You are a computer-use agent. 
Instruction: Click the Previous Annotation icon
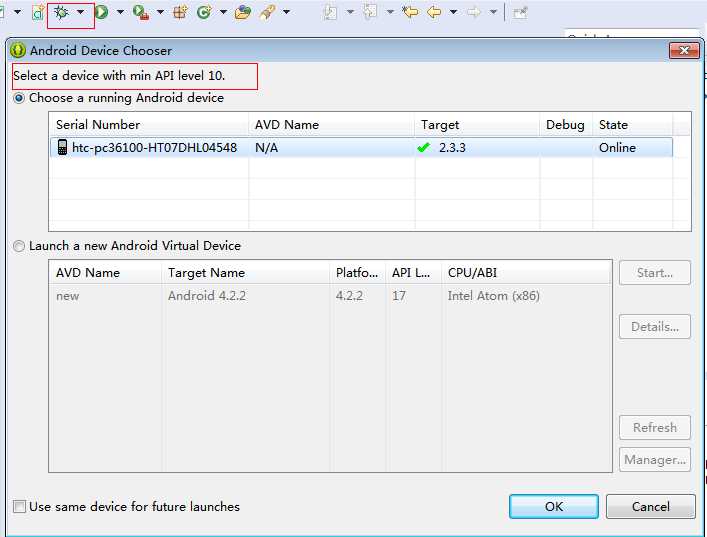point(370,11)
